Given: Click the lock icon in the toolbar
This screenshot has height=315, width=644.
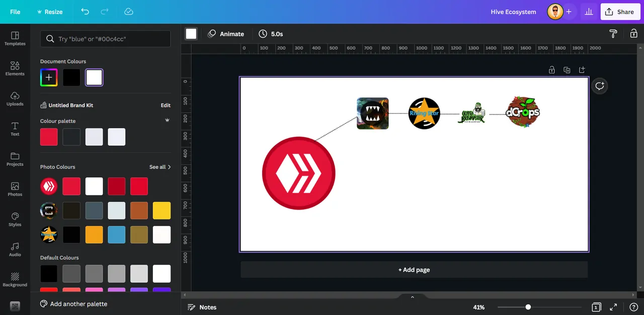Looking at the screenshot, I should (x=633, y=34).
